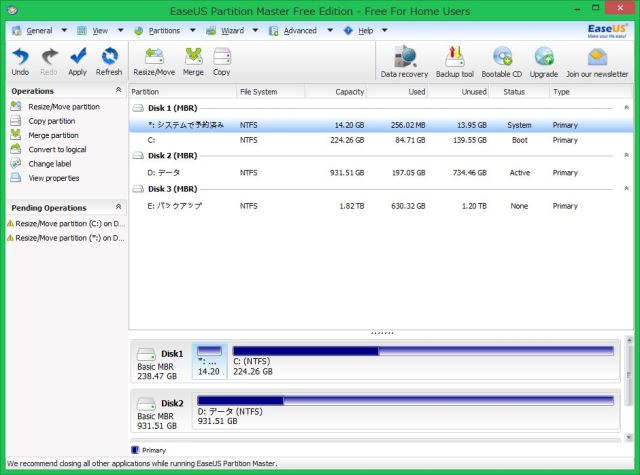Viewport: 640px width, 475px height.
Task: Click the Disk 3 (MBR) drive icon in the list
Action: [139, 189]
